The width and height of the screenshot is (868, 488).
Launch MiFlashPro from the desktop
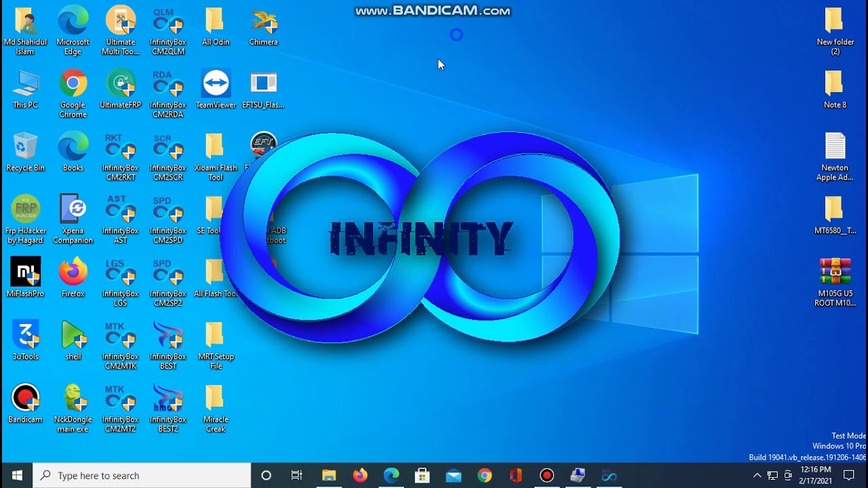tap(25, 278)
